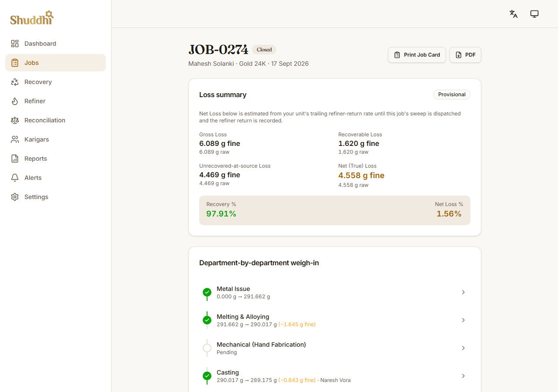Click the −1.645 g fine loss figure
558x392 pixels.
tap(297, 324)
